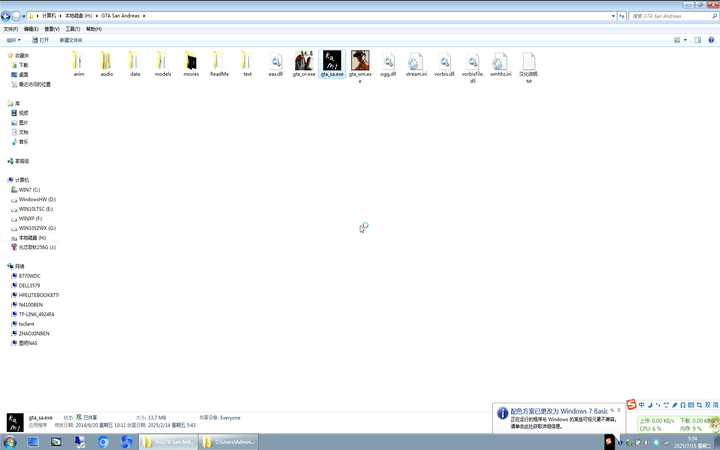Image resolution: width=720 pixels, height=450 pixels.
Task: Open the Windows Start button
Action: click(x=9, y=442)
